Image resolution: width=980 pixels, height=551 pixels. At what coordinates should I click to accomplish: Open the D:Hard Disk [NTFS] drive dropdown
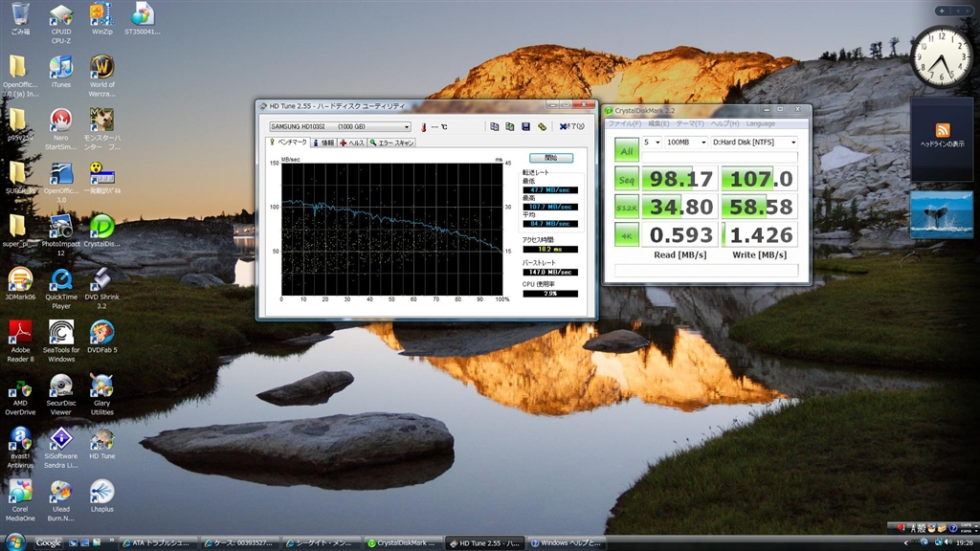pos(754,143)
